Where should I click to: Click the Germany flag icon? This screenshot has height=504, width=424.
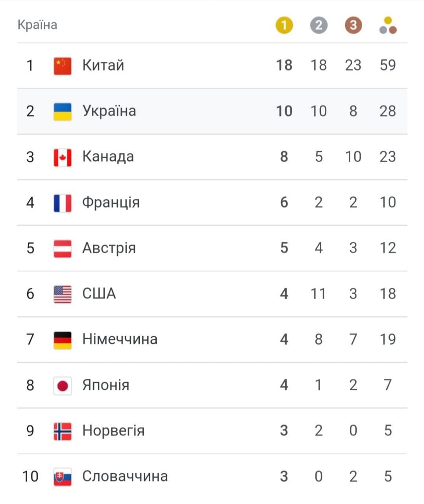click(63, 340)
